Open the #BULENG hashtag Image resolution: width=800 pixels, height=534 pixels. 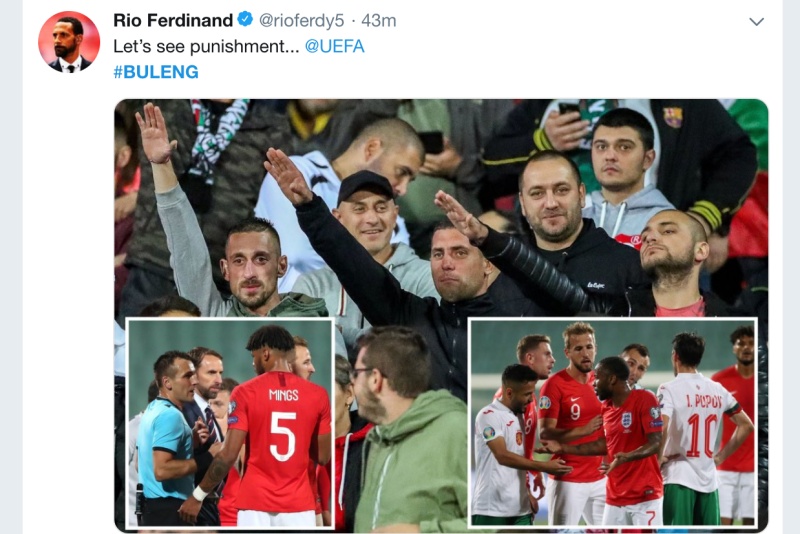[156, 72]
